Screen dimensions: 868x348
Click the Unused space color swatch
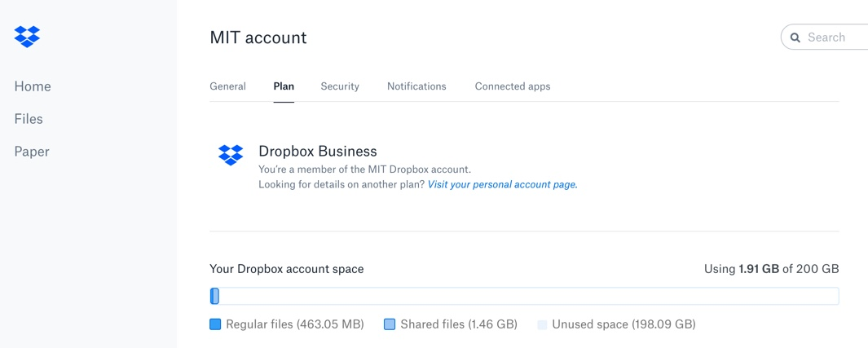click(x=542, y=324)
